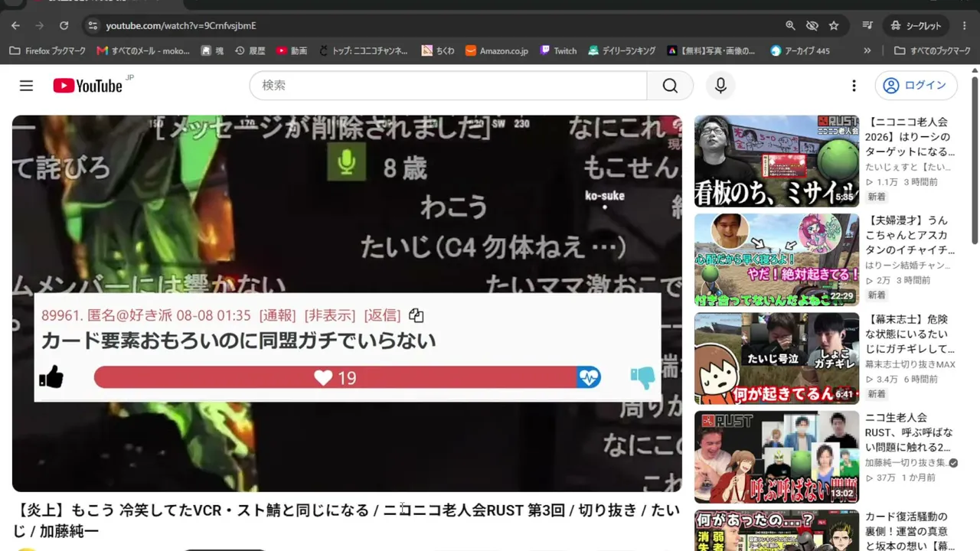Open video titled 【ニコニコ老人会 2026】はりーシの
Screen dimensions: 980x551
[910, 136]
